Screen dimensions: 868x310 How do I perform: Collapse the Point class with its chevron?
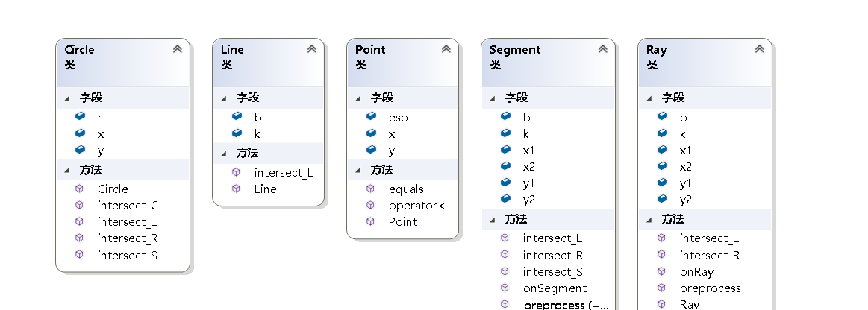tap(446, 49)
